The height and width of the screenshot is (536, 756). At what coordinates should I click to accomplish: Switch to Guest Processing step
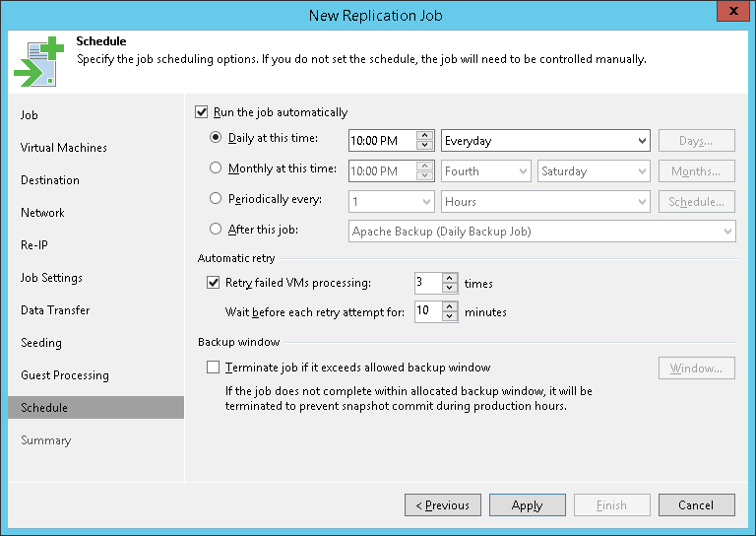[65, 375]
